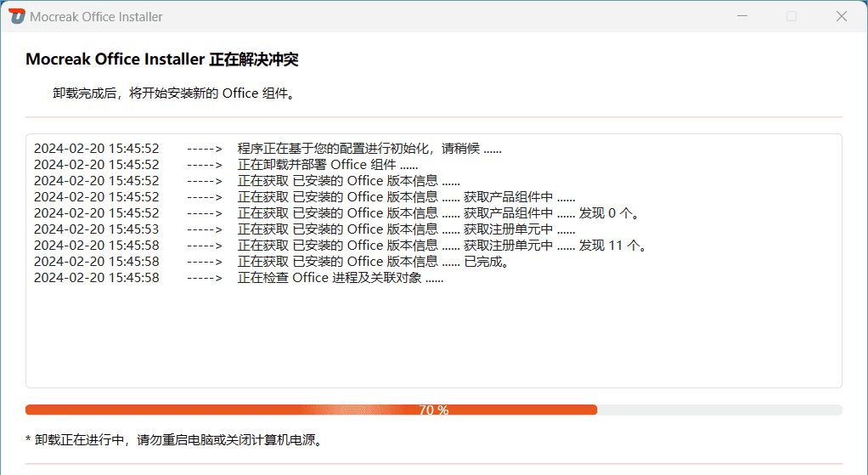Click the title bar text Mocreak Office Installer
Image resolution: width=868 pixels, height=475 pixels.
point(96,17)
